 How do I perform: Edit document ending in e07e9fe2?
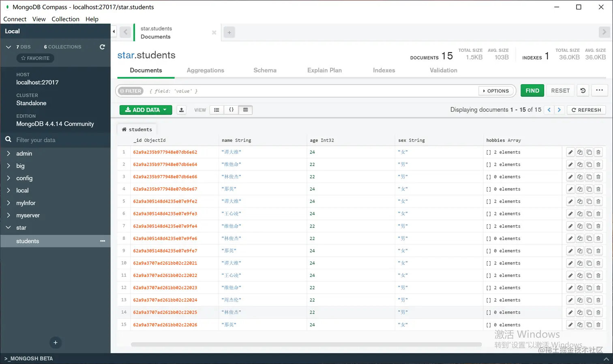pyautogui.click(x=570, y=202)
